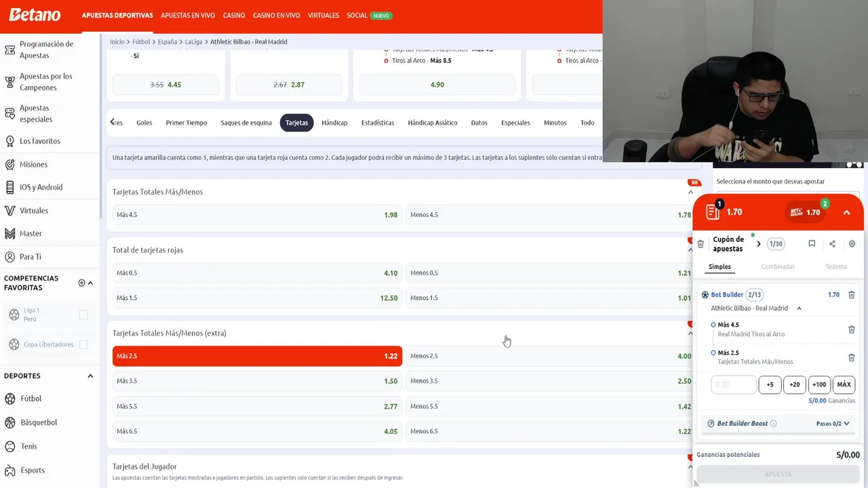This screenshot has height=488, width=868.
Task: Open Misiones target icon
Action: click(9, 164)
